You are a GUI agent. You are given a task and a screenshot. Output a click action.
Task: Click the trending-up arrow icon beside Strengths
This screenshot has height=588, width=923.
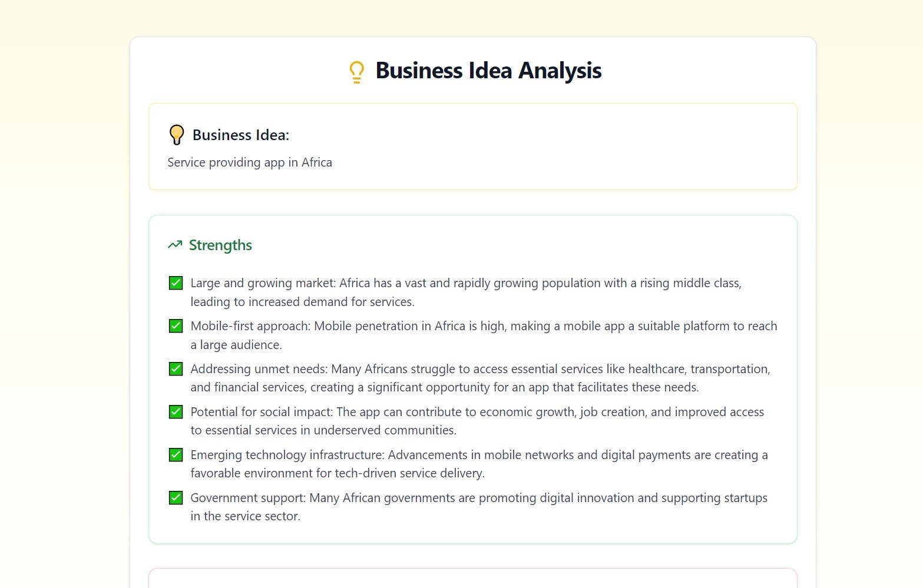(175, 245)
